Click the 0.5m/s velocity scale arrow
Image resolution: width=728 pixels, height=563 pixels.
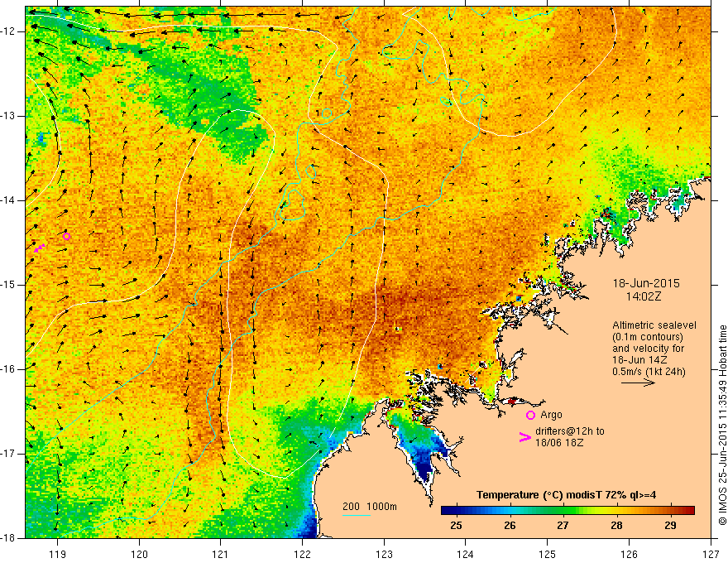click(638, 383)
